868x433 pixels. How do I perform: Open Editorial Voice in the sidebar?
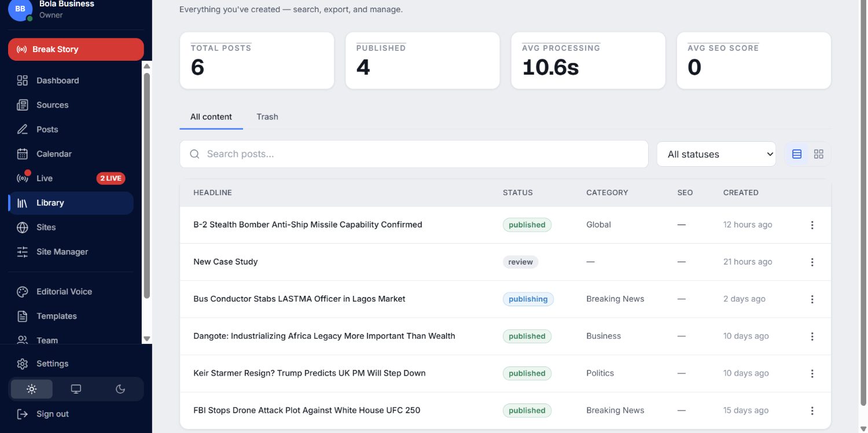[71, 292]
